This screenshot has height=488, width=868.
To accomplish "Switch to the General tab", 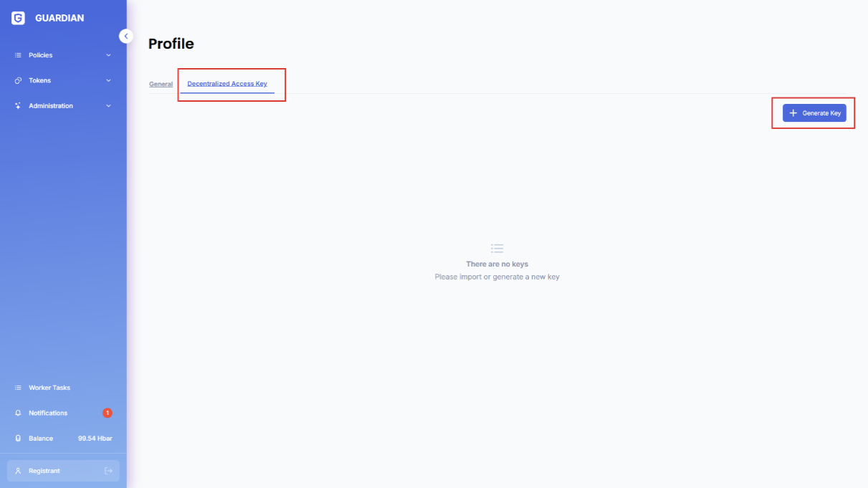I will click(x=161, y=84).
